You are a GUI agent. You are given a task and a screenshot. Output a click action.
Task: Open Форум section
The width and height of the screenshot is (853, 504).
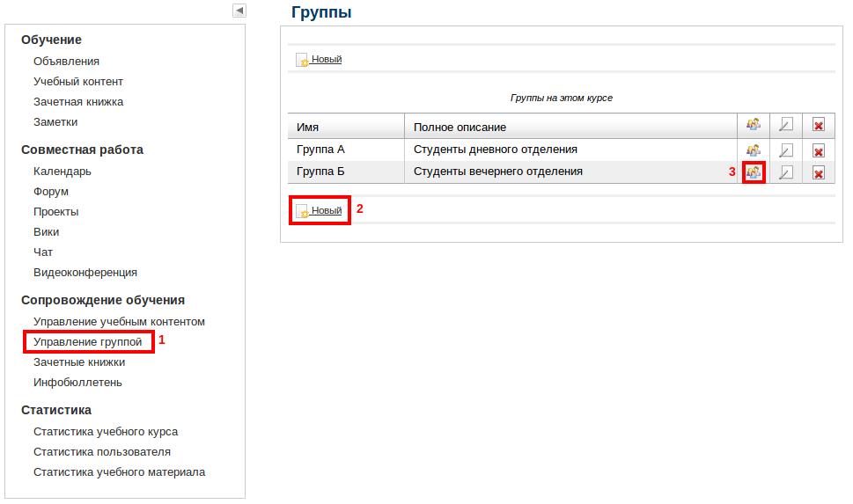[51, 192]
